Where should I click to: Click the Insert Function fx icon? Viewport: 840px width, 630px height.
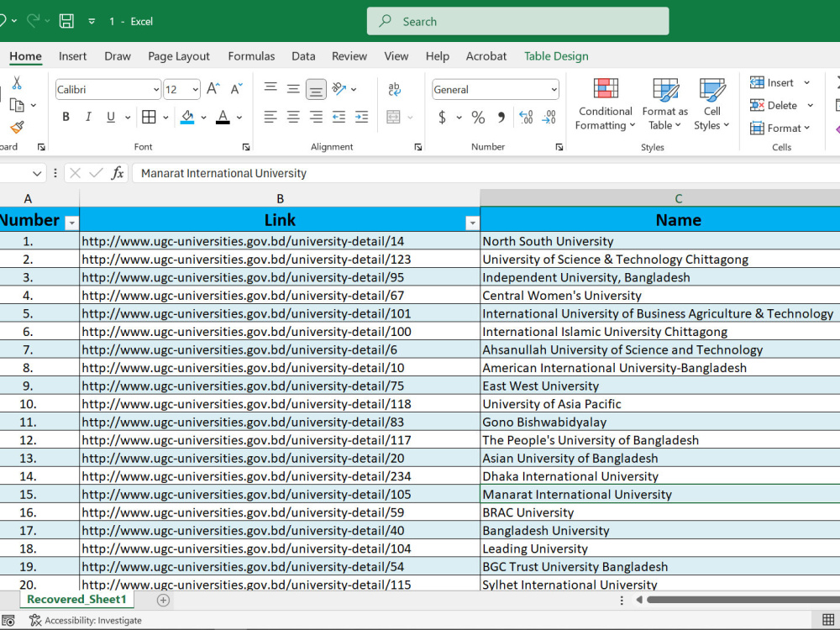pyautogui.click(x=118, y=173)
